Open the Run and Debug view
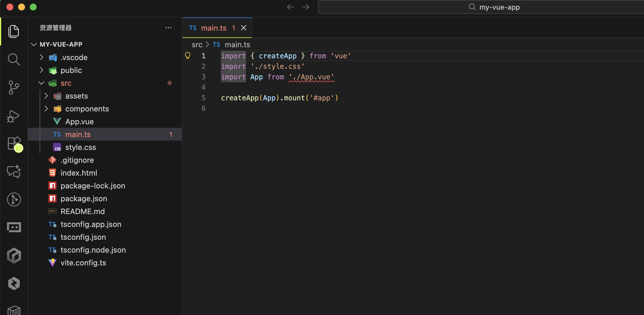Image resolution: width=644 pixels, height=315 pixels. (x=14, y=116)
